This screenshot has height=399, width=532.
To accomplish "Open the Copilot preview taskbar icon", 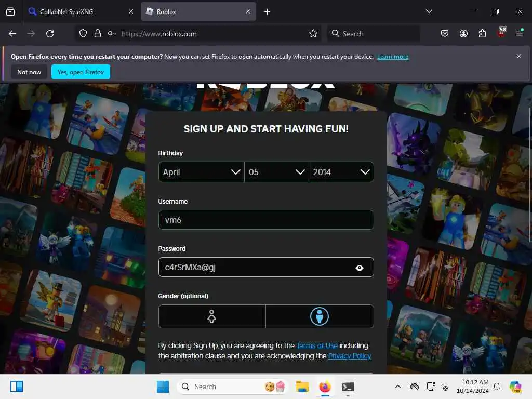I will (x=515, y=387).
